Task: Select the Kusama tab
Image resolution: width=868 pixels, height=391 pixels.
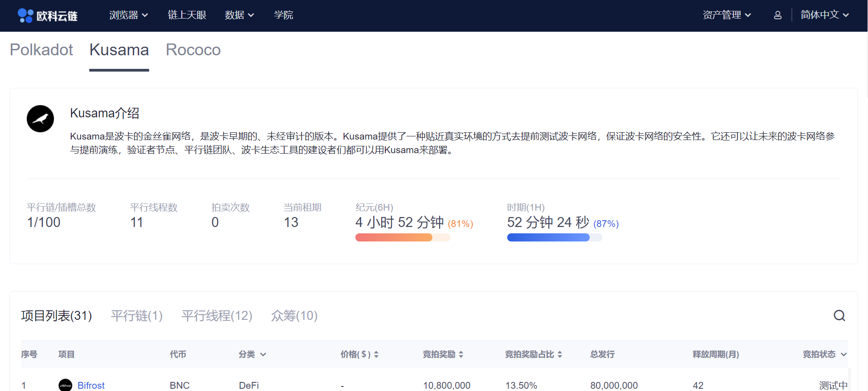Action: [x=119, y=50]
